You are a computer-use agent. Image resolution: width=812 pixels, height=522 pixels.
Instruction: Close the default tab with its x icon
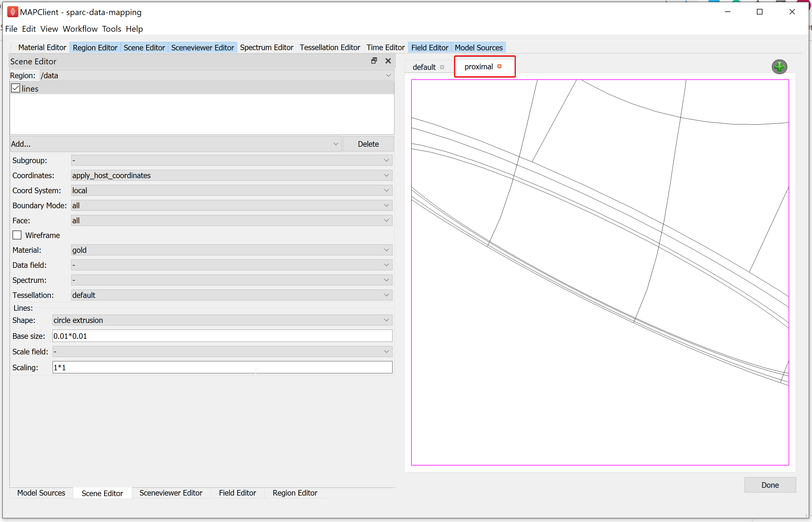(442, 67)
